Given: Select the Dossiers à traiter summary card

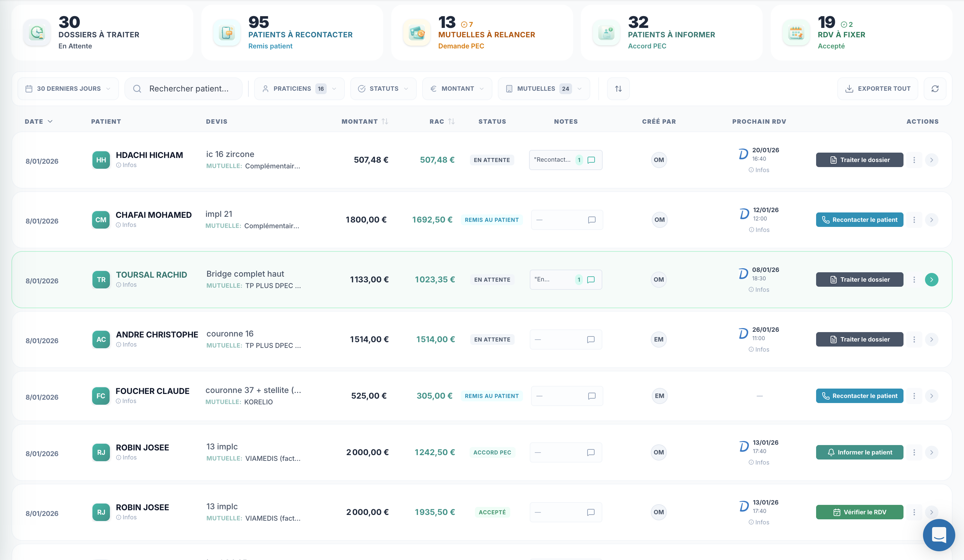Looking at the screenshot, I should [x=103, y=33].
